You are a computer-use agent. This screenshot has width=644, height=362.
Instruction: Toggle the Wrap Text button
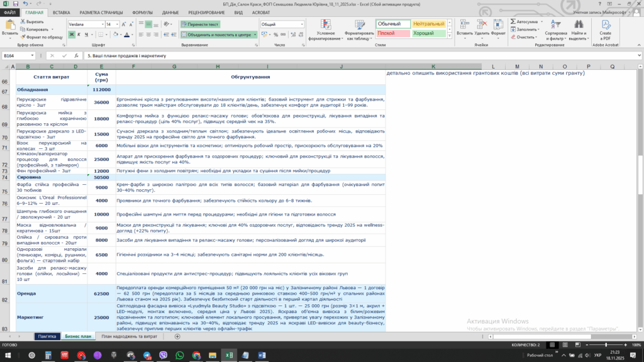pyautogui.click(x=200, y=25)
